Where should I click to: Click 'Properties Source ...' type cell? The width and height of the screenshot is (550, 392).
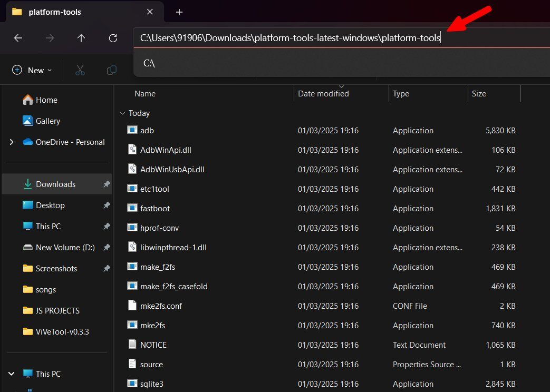point(427,364)
